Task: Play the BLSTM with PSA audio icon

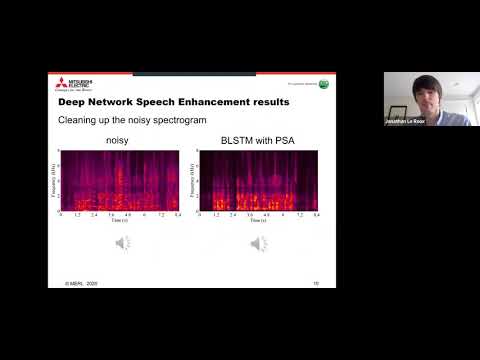Action: (x=259, y=244)
